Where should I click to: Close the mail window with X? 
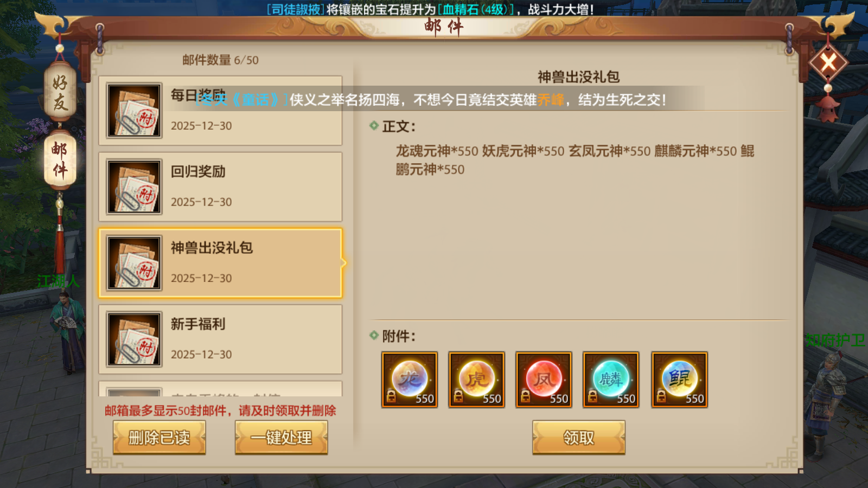coord(828,63)
